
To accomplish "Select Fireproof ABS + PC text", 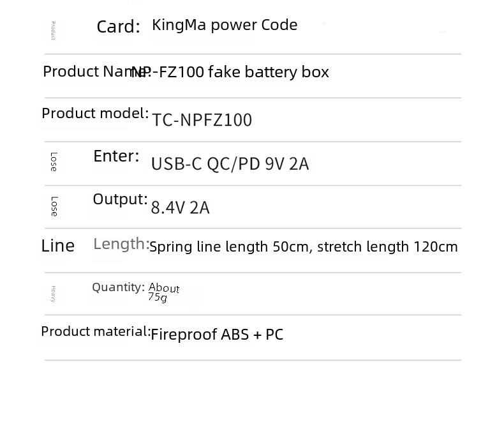I will tap(217, 335).
